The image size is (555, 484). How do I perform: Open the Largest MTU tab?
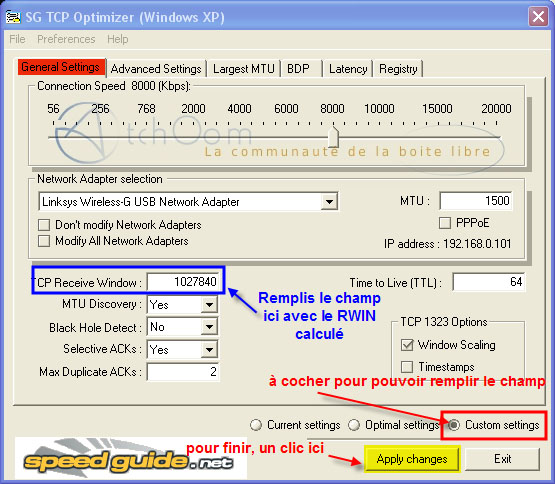tap(244, 69)
